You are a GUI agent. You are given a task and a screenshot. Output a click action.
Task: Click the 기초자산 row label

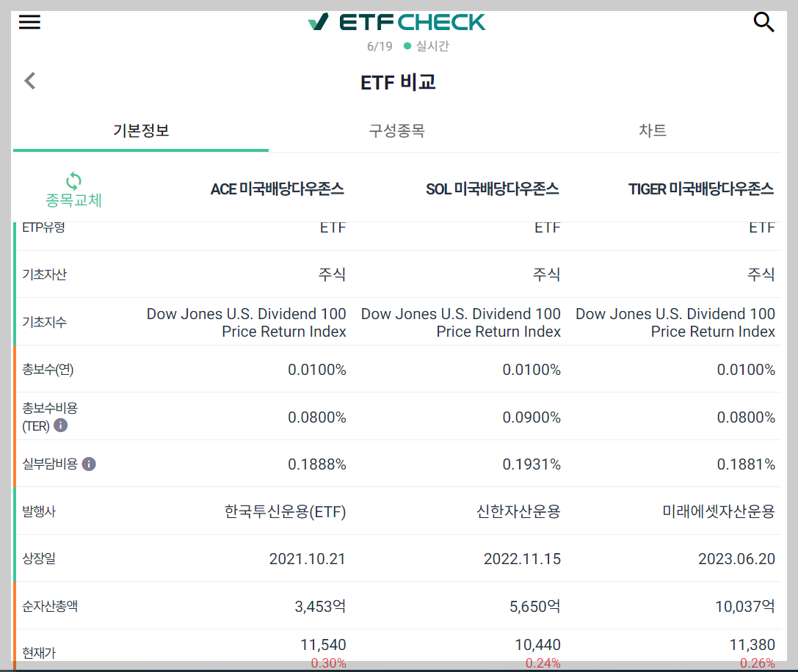click(44, 274)
